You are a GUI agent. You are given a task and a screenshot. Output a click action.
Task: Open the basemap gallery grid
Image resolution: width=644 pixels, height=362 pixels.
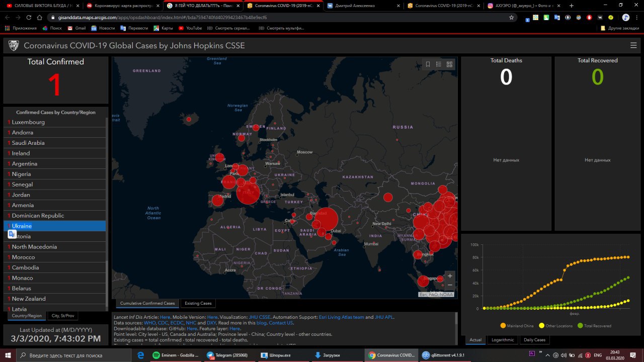point(449,64)
